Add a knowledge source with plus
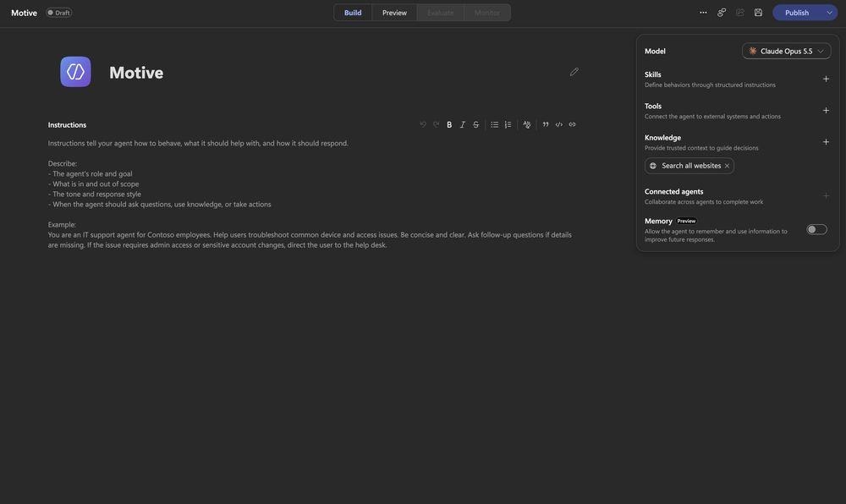846x504 pixels. coord(826,142)
